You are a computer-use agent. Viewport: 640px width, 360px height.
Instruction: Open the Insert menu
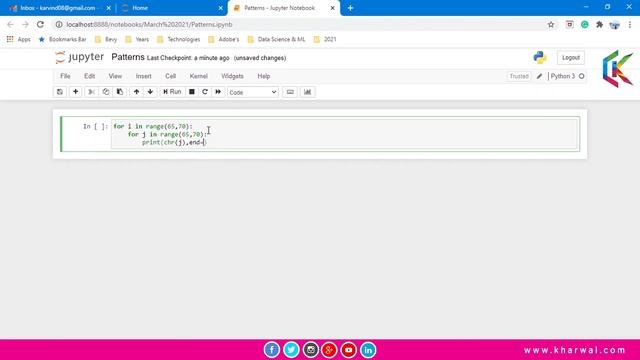click(x=144, y=76)
